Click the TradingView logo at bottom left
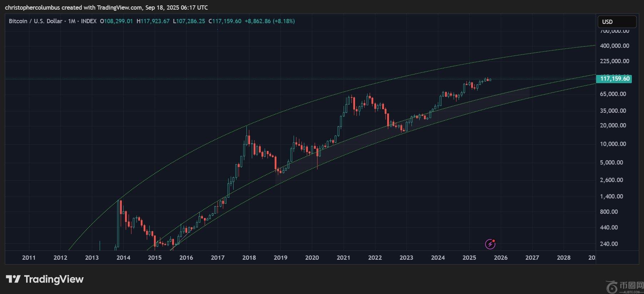Viewport: 644px width, 294px height. 45,279
